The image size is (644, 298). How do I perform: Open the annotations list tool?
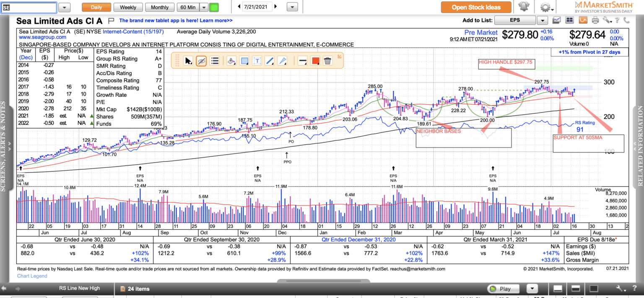pos(215,61)
